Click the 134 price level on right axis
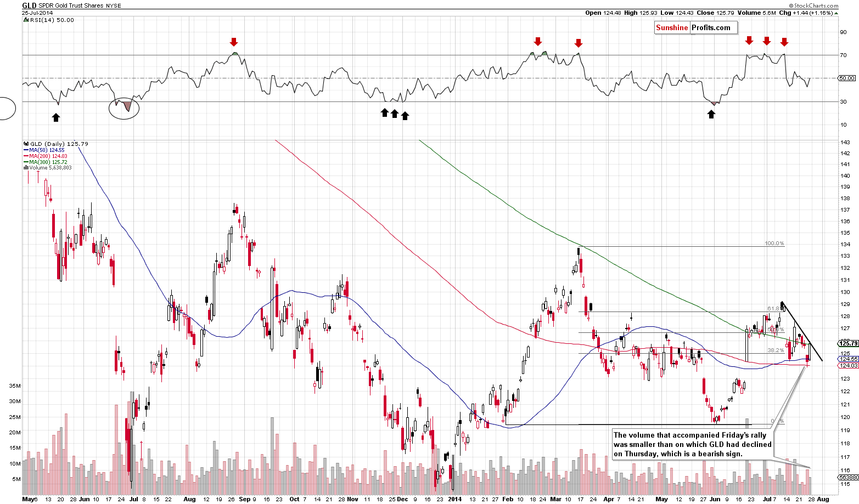This screenshot has width=859, height=504. (845, 244)
